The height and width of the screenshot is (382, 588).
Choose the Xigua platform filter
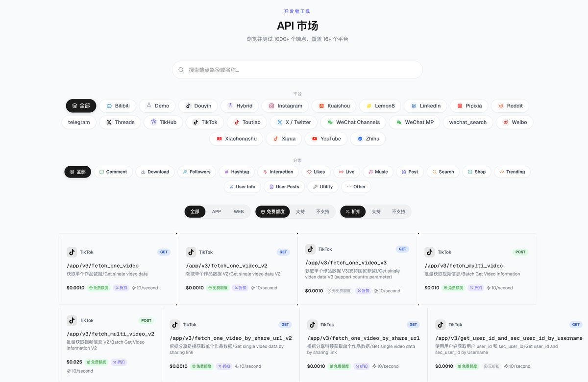click(x=284, y=139)
